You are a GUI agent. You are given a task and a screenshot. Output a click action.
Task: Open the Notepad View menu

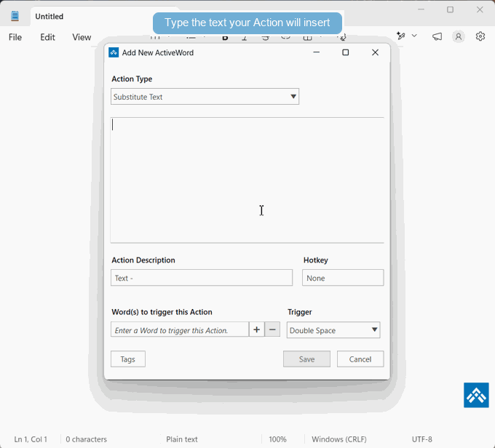pyautogui.click(x=82, y=37)
